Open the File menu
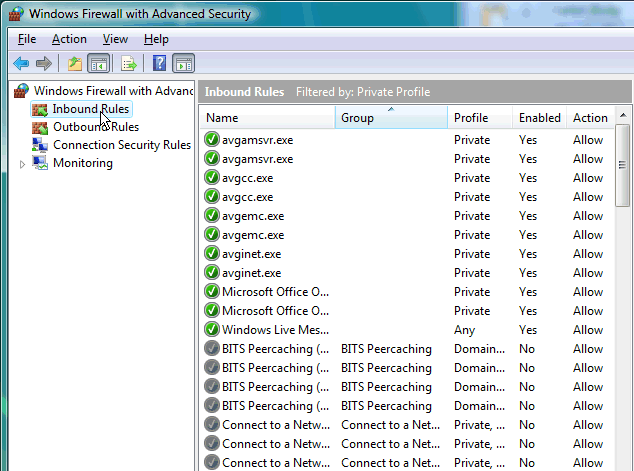 [27, 39]
